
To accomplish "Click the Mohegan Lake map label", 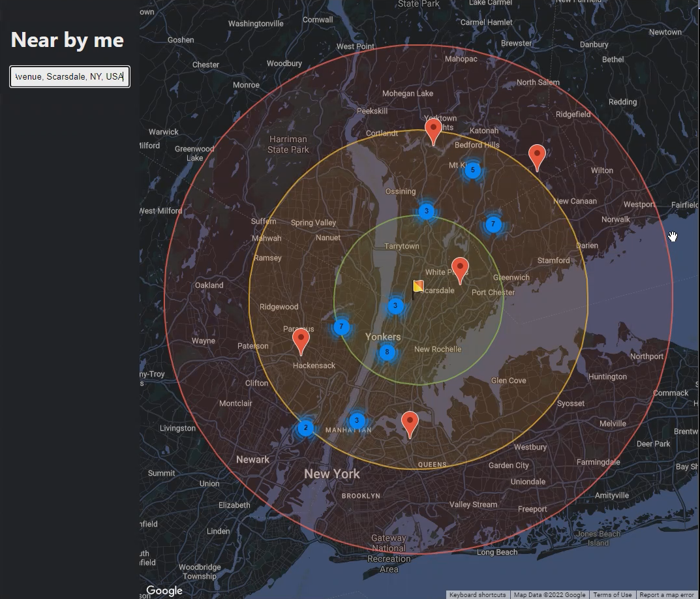I will tap(408, 93).
